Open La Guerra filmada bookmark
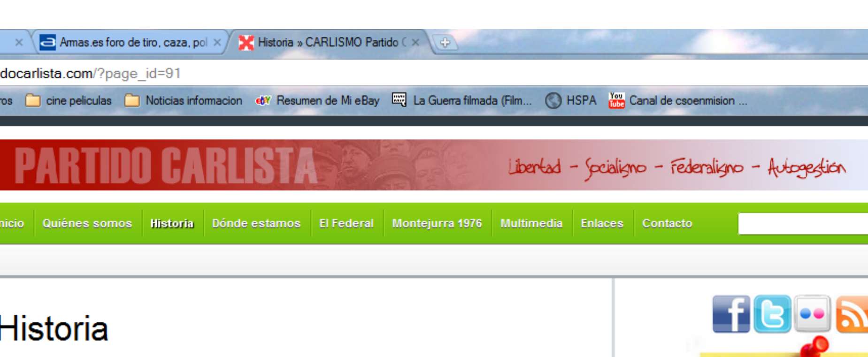Viewport: 868px width, 357px height. 462,100
